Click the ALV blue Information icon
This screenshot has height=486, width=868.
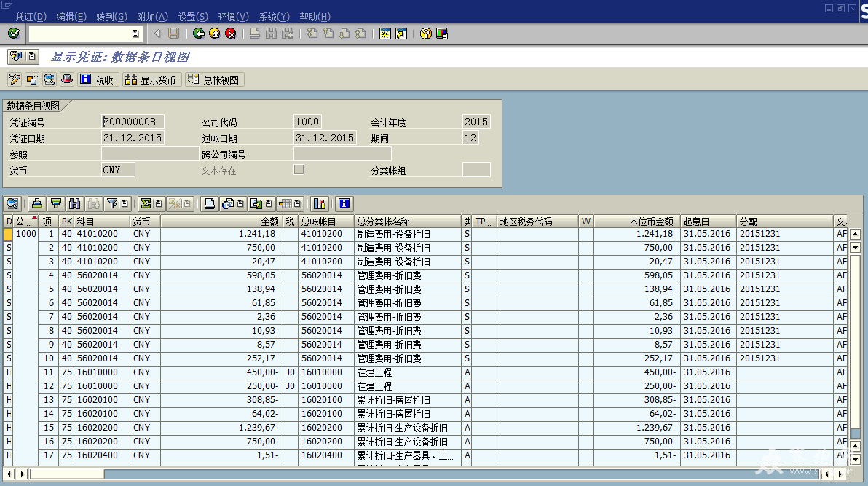[344, 204]
